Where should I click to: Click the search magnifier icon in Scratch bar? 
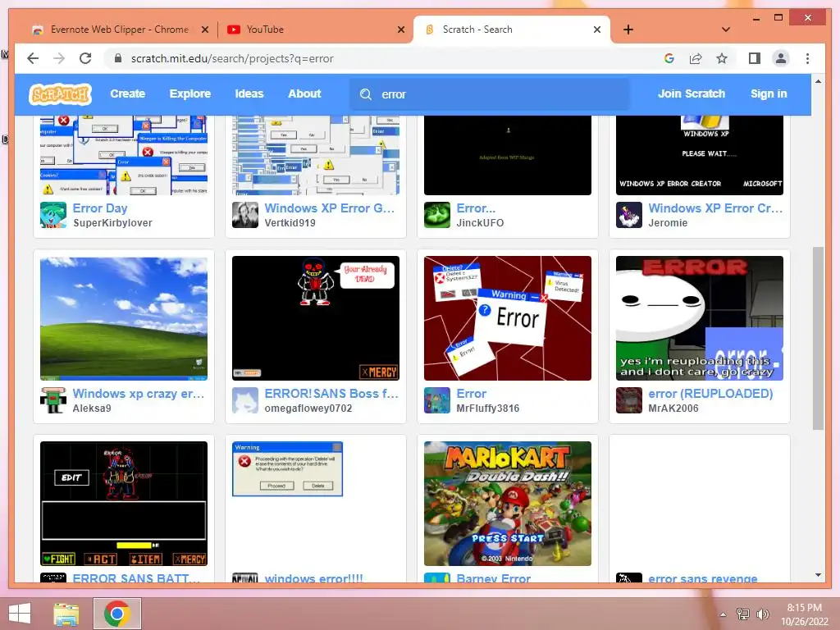(x=366, y=94)
